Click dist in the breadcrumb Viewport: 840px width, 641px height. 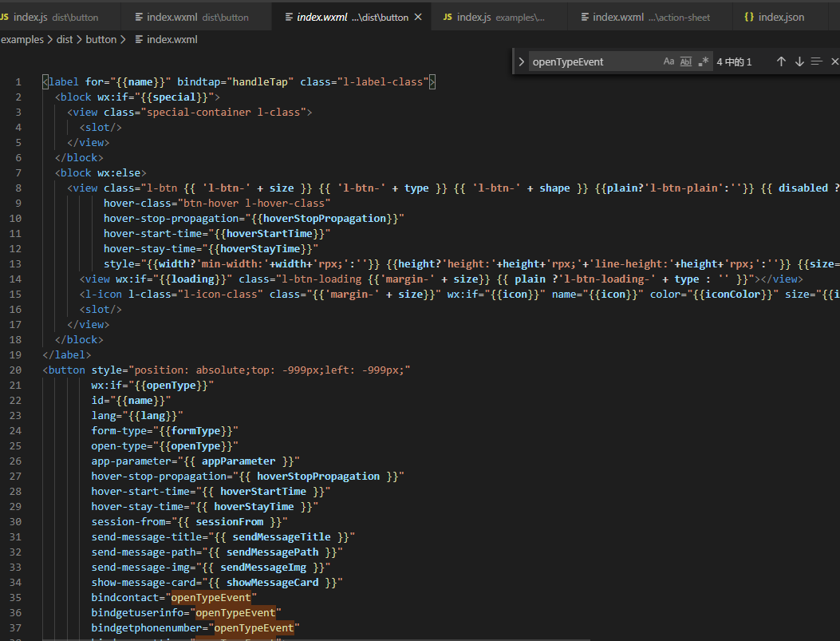(x=65, y=39)
